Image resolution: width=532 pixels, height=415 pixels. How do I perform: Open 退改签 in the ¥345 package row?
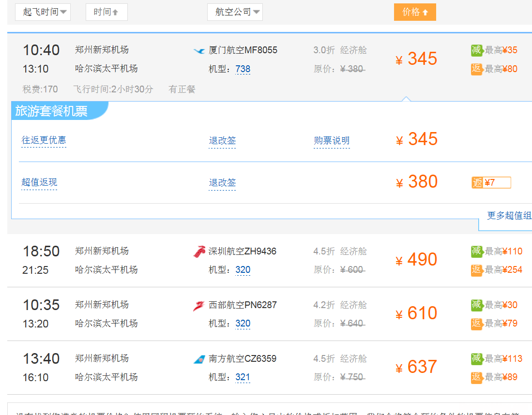[x=222, y=141]
